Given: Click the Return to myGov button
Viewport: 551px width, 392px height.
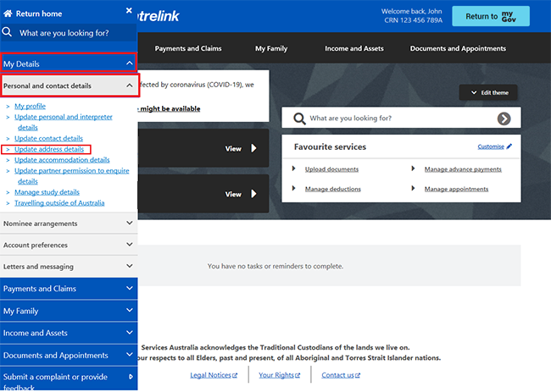Looking at the screenshot, I should pos(491,16).
